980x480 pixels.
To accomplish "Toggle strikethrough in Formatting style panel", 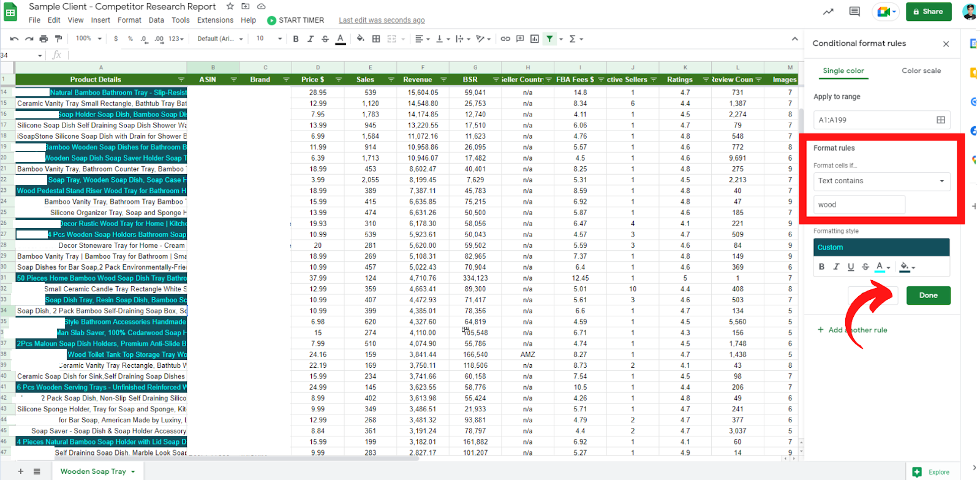I will 865,267.
